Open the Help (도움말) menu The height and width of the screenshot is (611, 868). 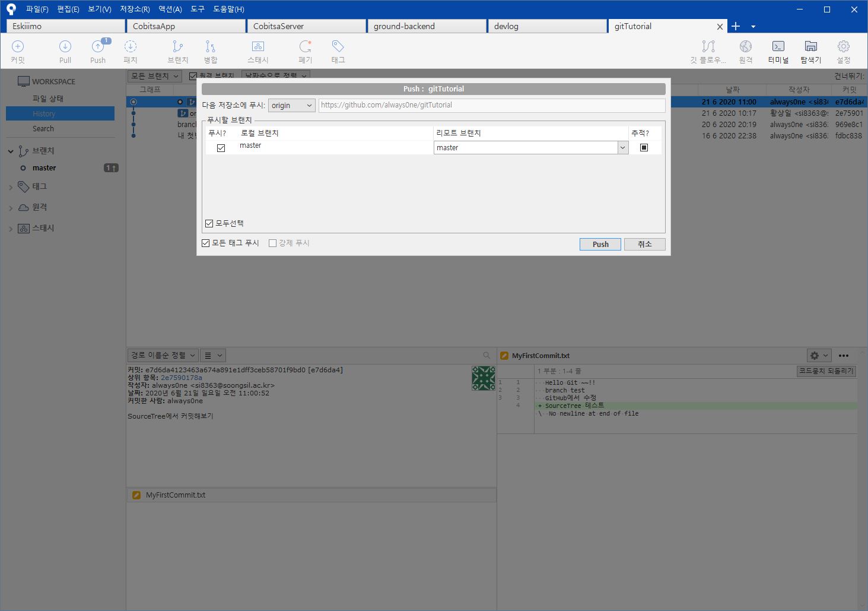pyautogui.click(x=228, y=9)
